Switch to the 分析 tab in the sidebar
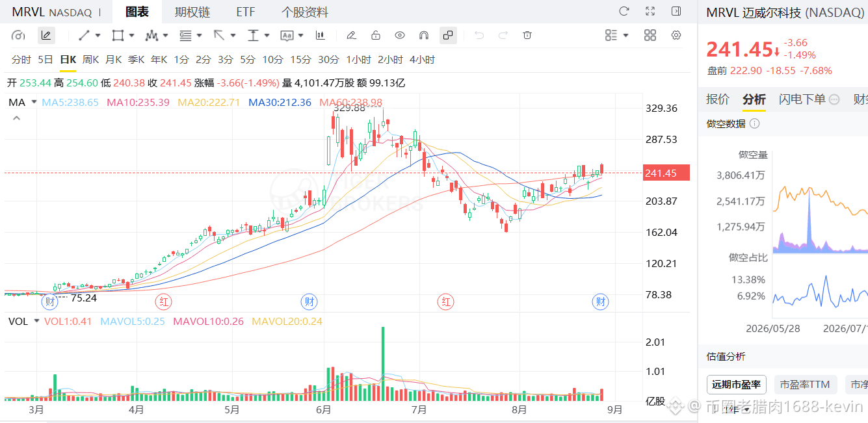The image size is (868, 423). coord(754,99)
